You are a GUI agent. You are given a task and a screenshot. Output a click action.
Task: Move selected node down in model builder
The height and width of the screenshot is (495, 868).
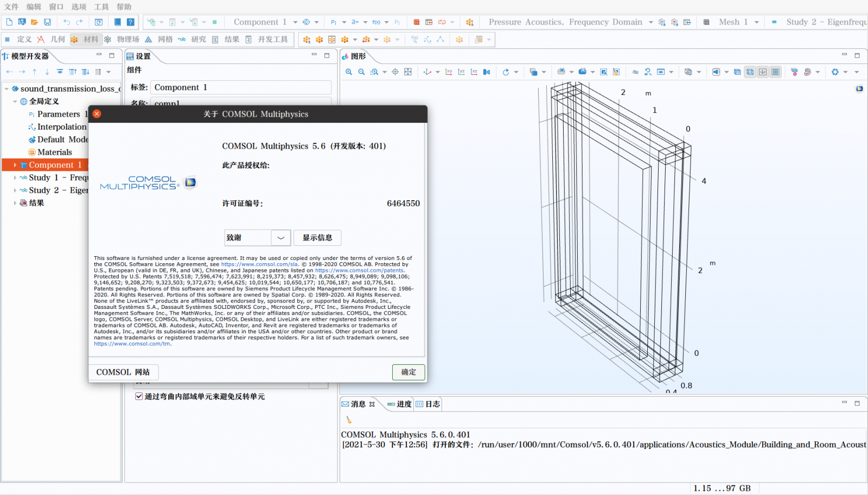point(47,72)
